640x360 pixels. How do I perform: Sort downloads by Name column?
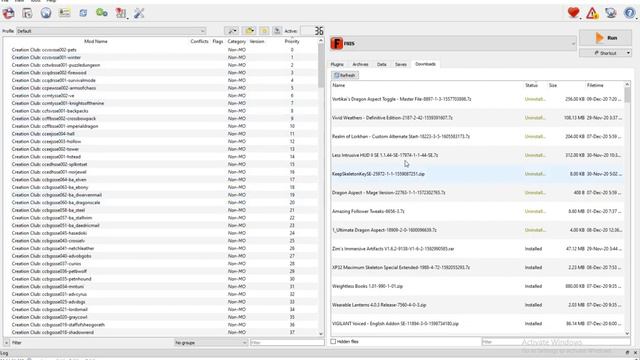click(x=339, y=85)
